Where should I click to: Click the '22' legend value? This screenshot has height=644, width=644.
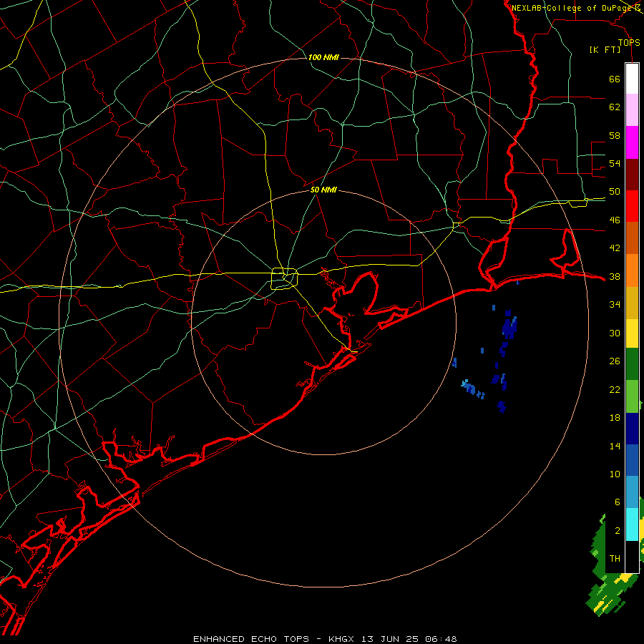615,389
